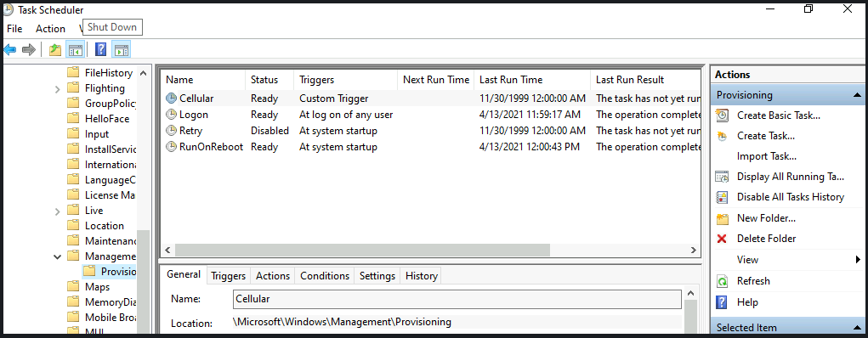Click the clock icon beside Retry task
The image size is (868, 338).
(172, 131)
